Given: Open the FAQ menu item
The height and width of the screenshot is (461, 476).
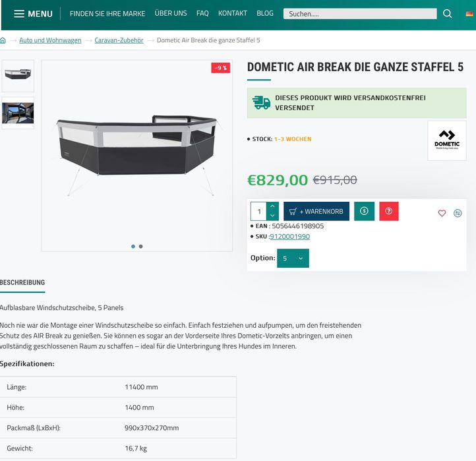Looking at the screenshot, I should (202, 13).
